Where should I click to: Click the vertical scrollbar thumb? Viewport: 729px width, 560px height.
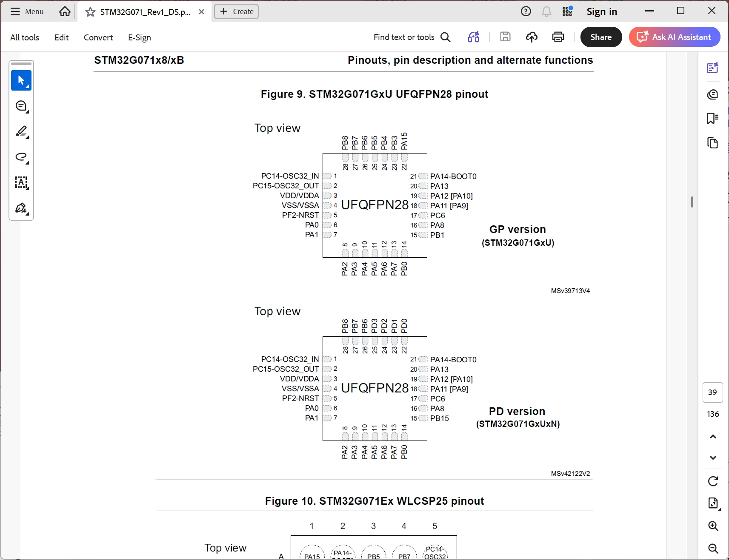click(x=692, y=202)
